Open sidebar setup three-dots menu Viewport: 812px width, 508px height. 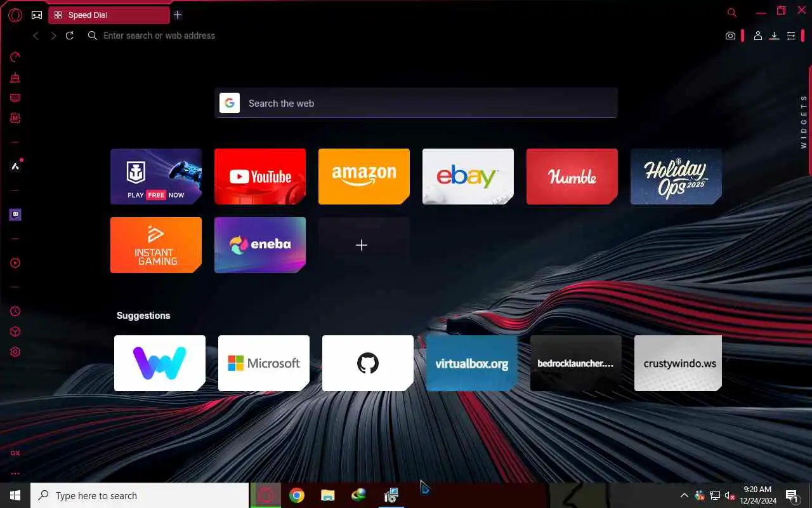pos(15,473)
